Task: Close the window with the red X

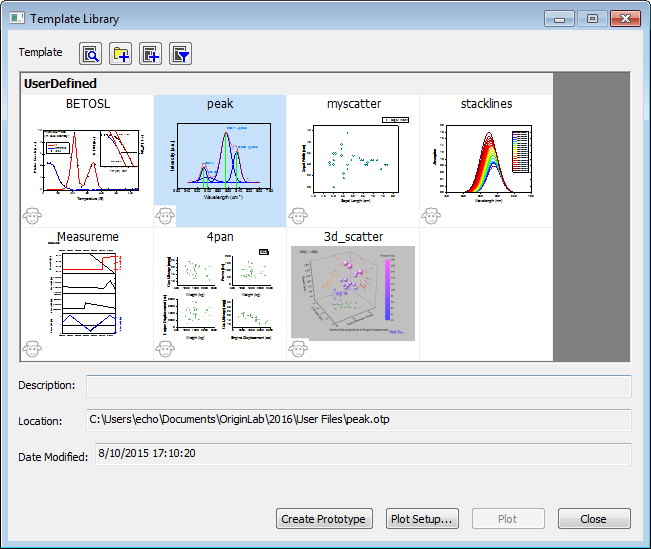Action: 625,19
